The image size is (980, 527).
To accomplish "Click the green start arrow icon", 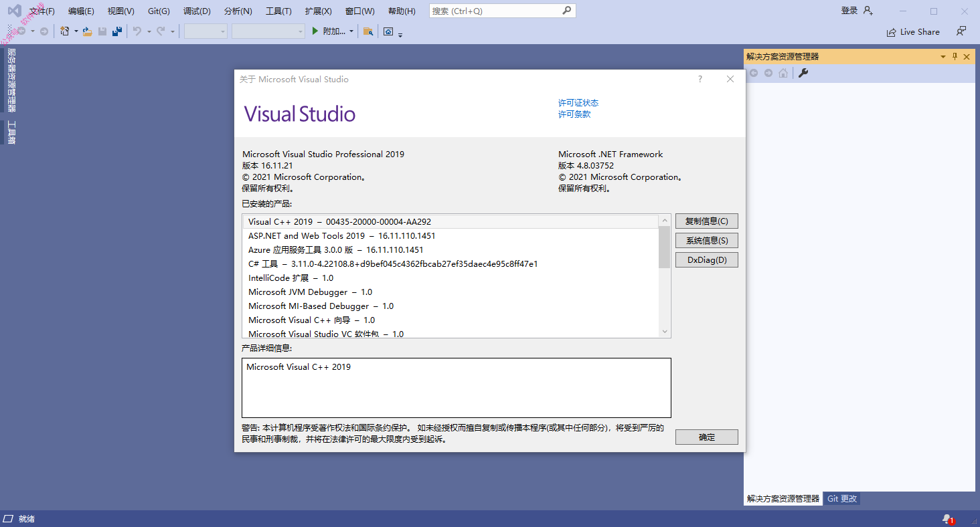I will tap(315, 31).
